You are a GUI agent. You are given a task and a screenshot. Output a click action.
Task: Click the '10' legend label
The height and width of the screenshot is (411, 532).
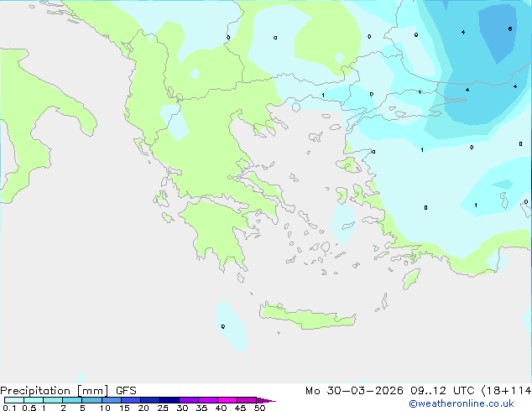pos(105,408)
